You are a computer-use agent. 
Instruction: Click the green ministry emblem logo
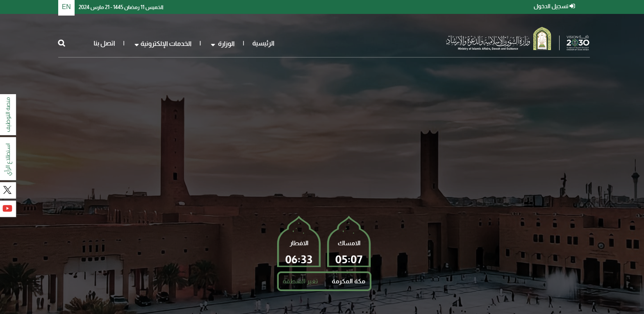542,39
